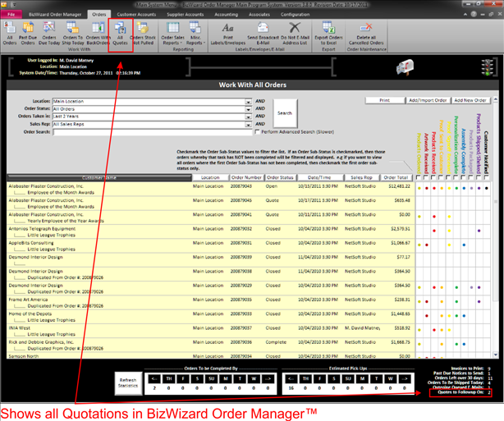The image size is (504, 421).
Task: Sort by the Customer Name column header
Action: pyautogui.click(x=99, y=178)
